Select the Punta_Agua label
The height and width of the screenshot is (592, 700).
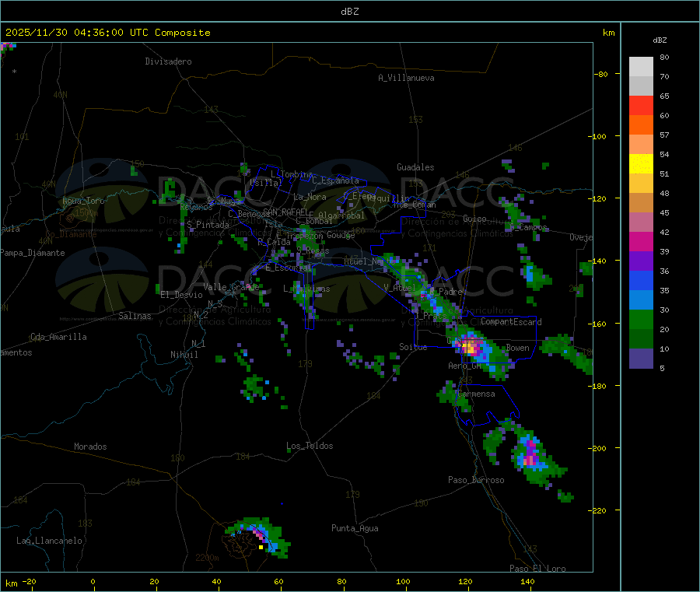tap(355, 528)
